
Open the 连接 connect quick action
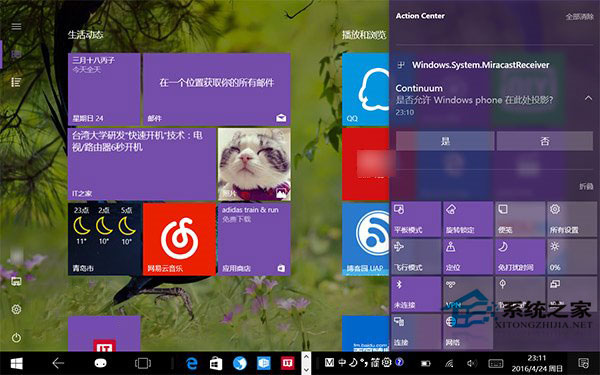tap(416, 331)
